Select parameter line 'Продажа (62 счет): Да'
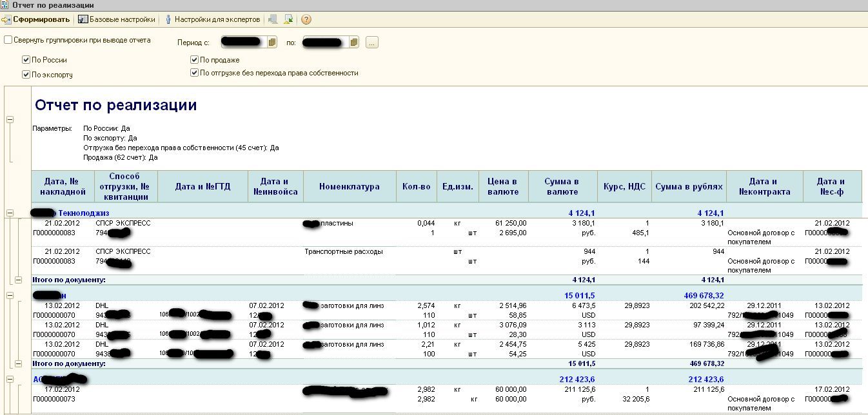 [x=121, y=157]
